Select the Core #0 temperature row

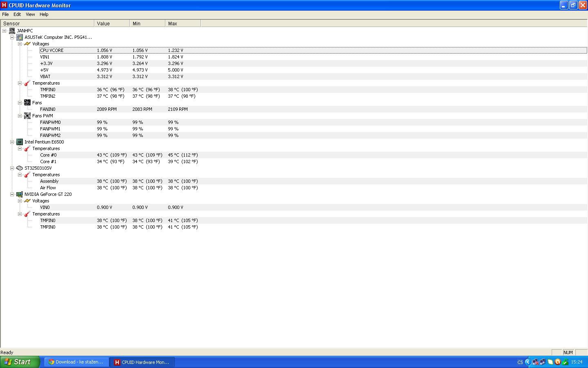tap(313, 155)
